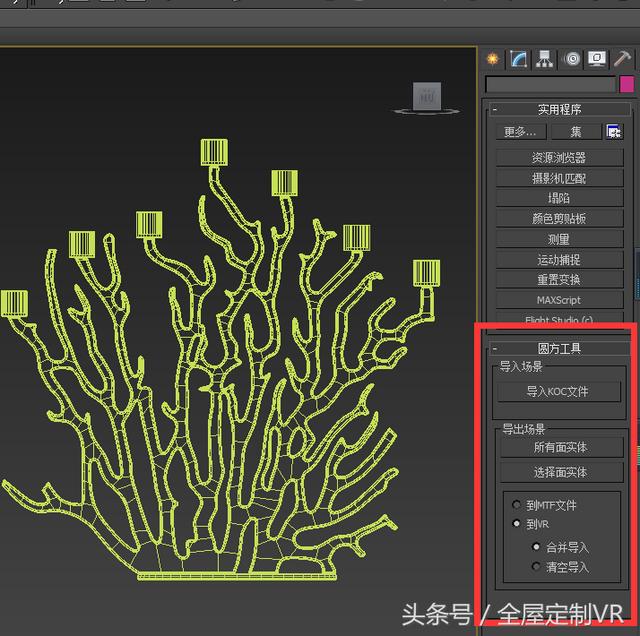This screenshot has height=636, width=640.
Task: Open the Hierarchy panel icon
Action: coord(545,58)
